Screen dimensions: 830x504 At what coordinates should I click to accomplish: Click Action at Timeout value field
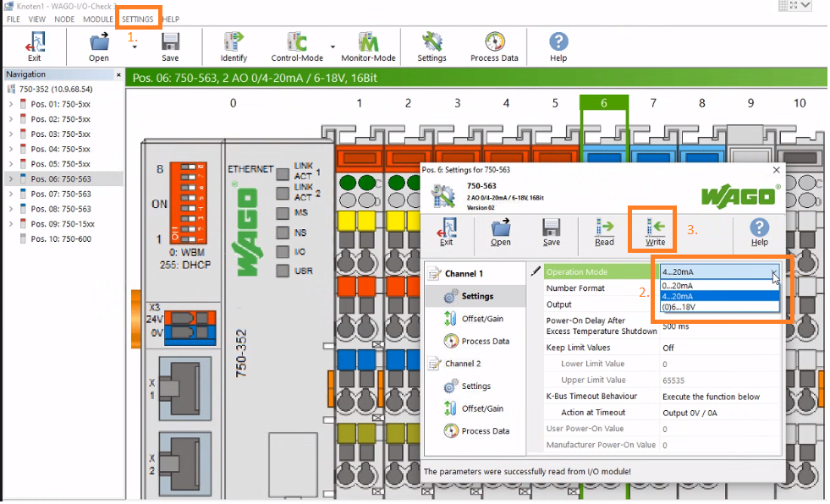[720, 413]
